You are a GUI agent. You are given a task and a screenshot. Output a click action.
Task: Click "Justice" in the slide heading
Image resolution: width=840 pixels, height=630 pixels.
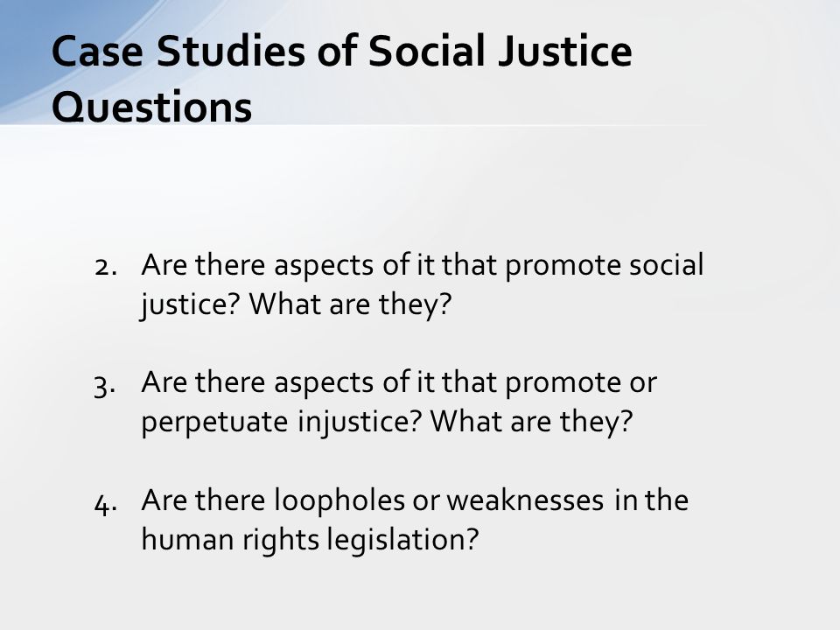coord(564,52)
